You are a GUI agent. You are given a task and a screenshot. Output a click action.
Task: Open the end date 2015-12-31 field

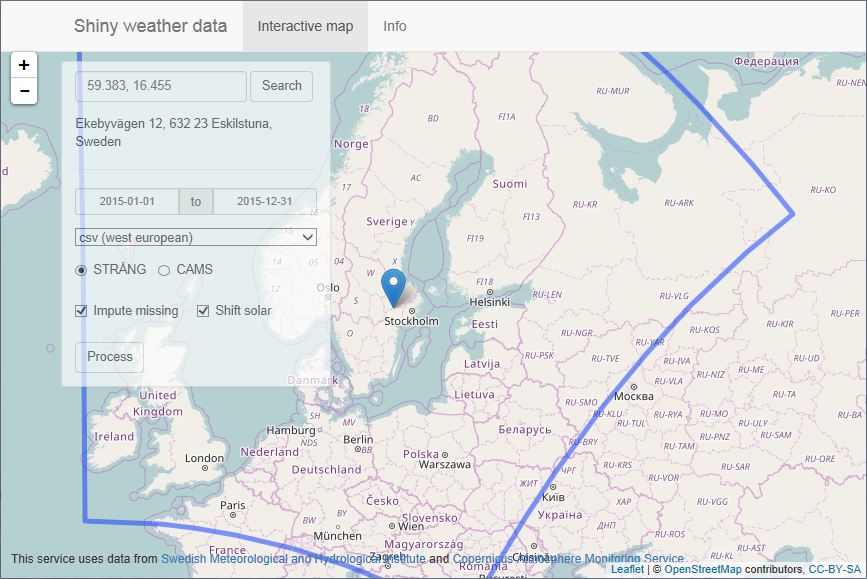click(x=264, y=201)
